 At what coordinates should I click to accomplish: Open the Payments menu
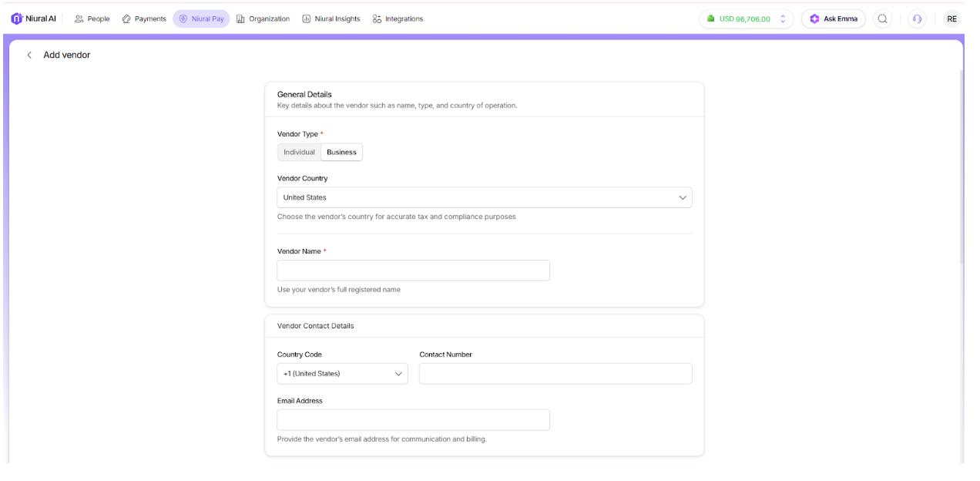point(144,18)
